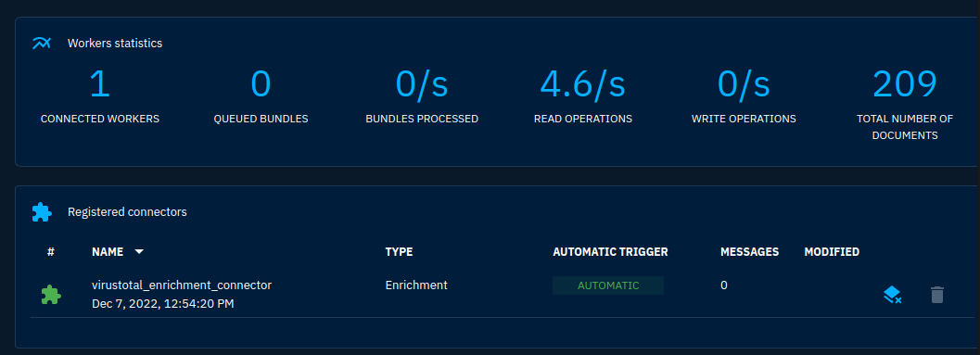
Task: Sort by MODIFIED column header
Action: tap(832, 252)
